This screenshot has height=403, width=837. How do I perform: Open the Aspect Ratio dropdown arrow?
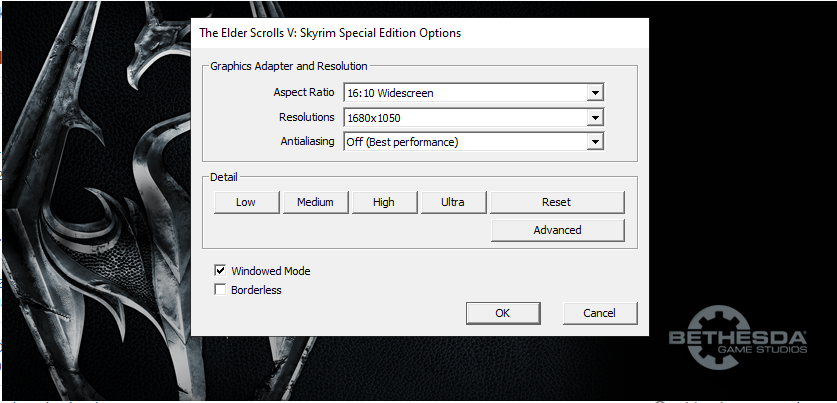tap(595, 93)
